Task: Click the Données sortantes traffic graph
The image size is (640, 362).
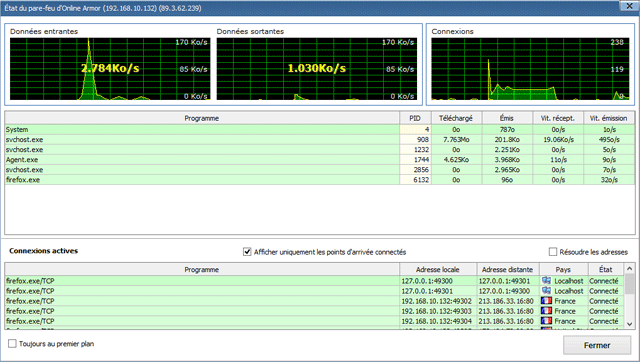Action: pos(317,69)
